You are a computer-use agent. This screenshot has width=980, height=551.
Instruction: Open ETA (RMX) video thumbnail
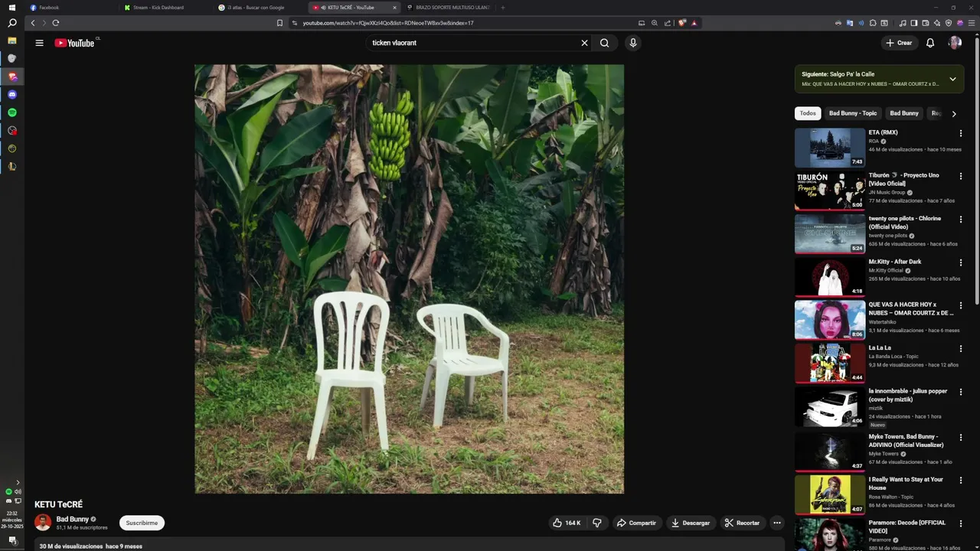coord(830,148)
